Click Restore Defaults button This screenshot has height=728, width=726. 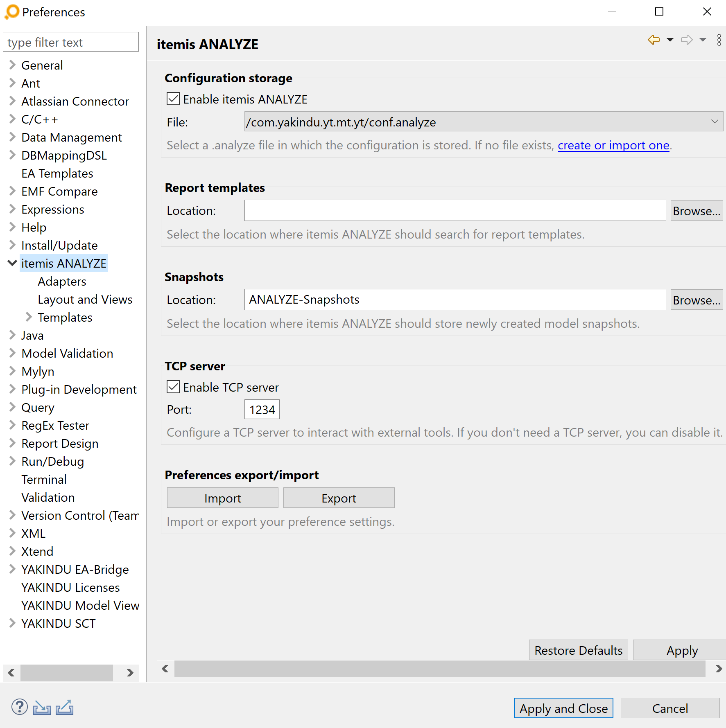[x=579, y=650]
